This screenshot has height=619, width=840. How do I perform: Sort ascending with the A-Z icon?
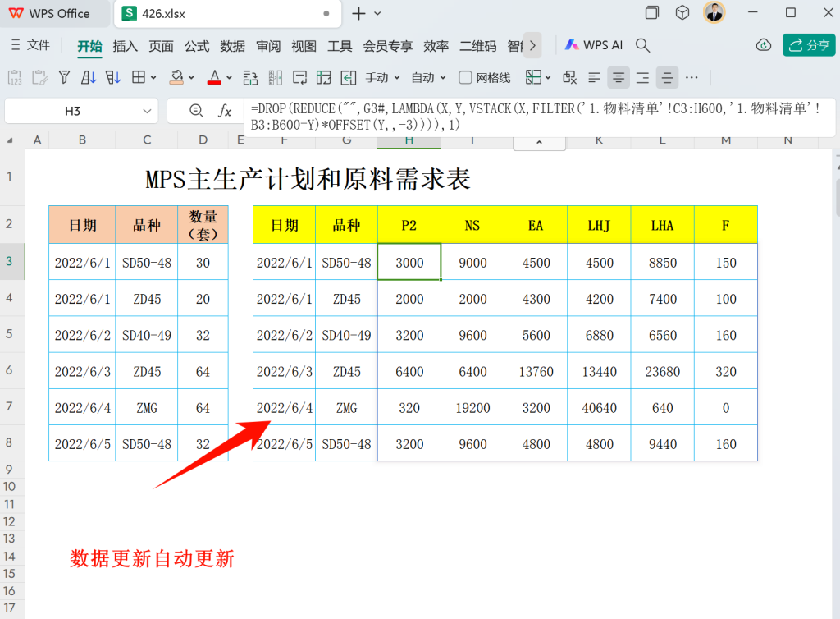click(89, 78)
